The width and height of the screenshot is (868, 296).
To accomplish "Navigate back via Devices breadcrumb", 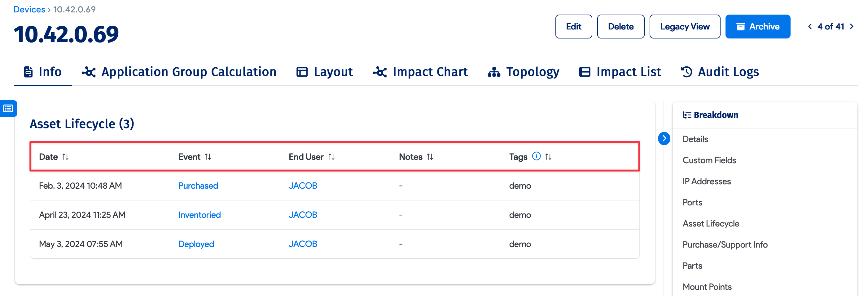I will (x=29, y=9).
